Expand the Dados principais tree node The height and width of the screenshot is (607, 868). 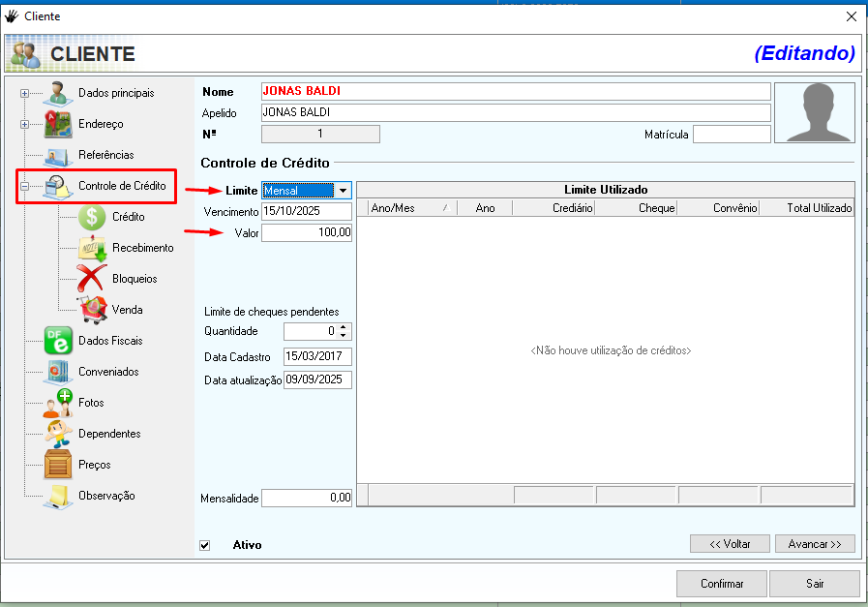24,94
